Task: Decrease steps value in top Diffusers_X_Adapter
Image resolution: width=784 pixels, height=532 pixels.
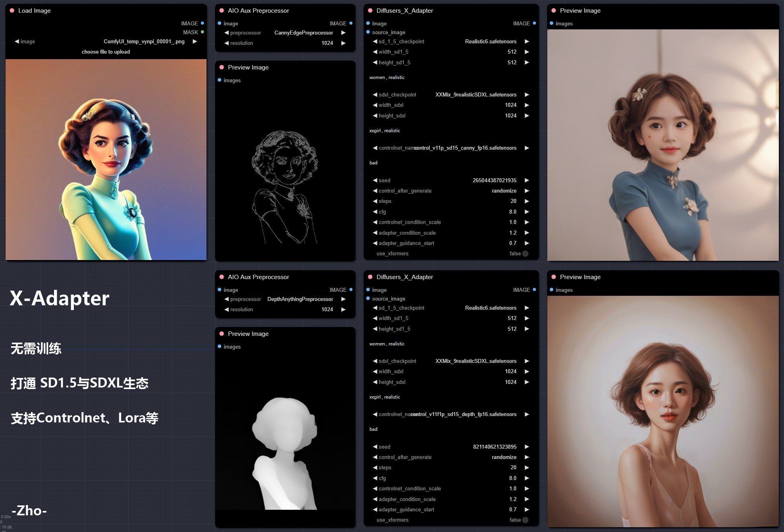Action: (x=375, y=201)
